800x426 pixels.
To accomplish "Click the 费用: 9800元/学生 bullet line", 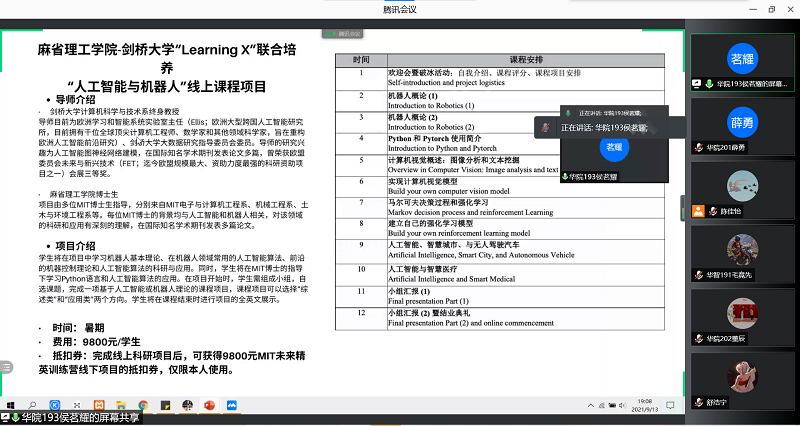I will pyautogui.click(x=90, y=342).
